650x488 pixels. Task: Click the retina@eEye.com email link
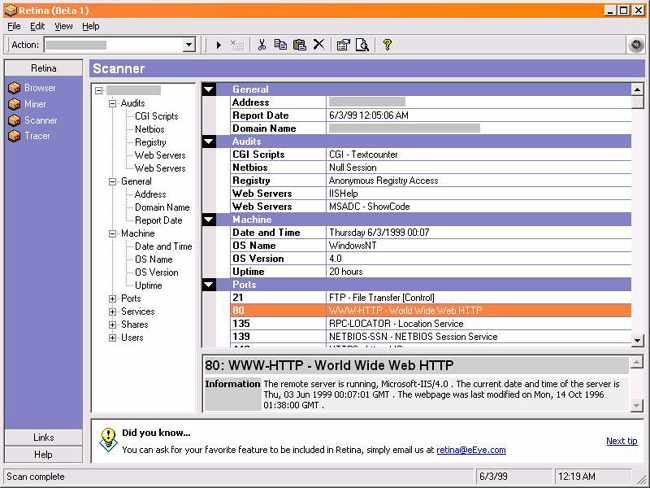(x=471, y=450)
